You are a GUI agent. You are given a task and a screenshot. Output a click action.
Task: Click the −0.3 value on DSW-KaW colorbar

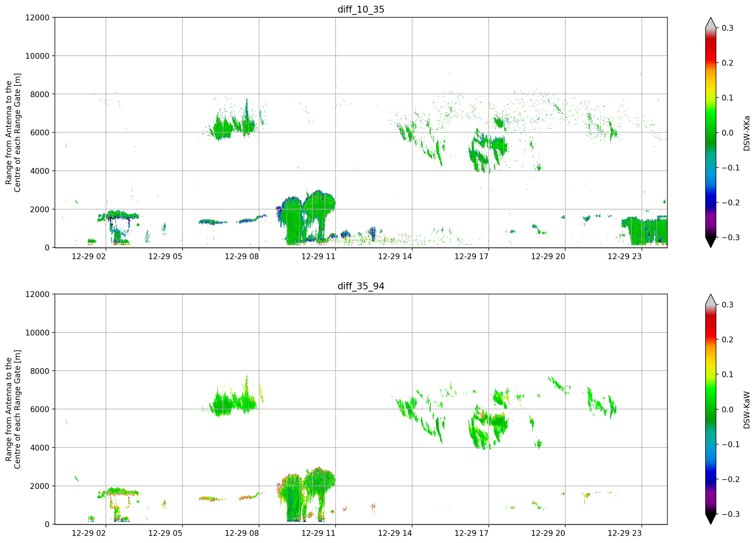coord(731,514)
